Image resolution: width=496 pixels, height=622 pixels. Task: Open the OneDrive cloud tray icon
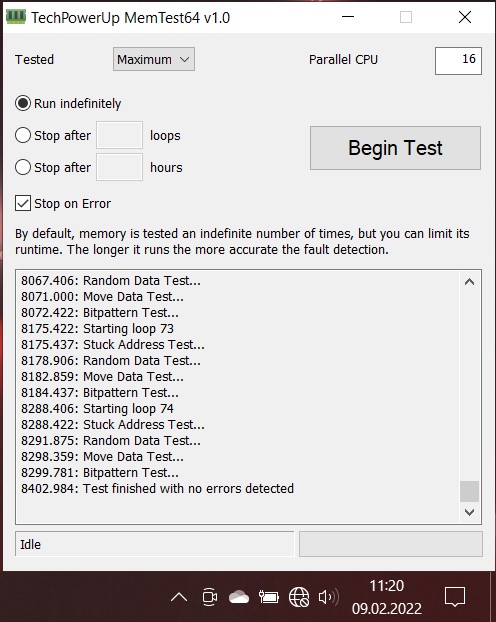(239, 597)
